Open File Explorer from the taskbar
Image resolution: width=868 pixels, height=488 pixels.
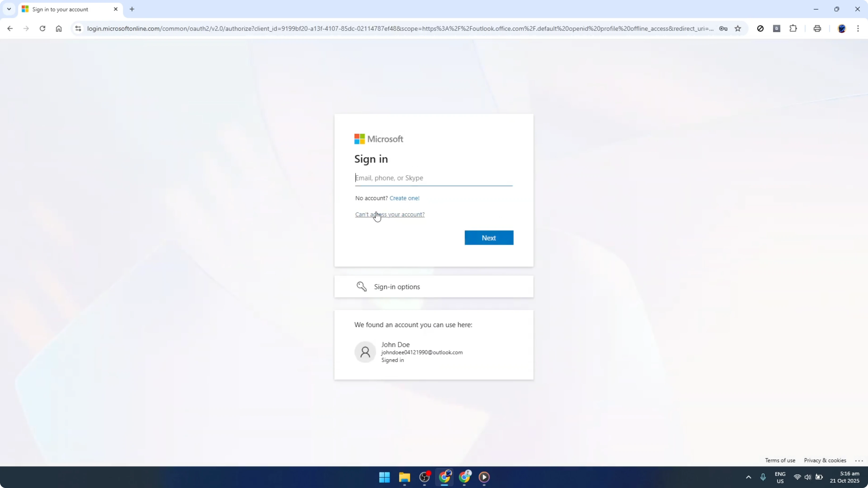(404, 477)
